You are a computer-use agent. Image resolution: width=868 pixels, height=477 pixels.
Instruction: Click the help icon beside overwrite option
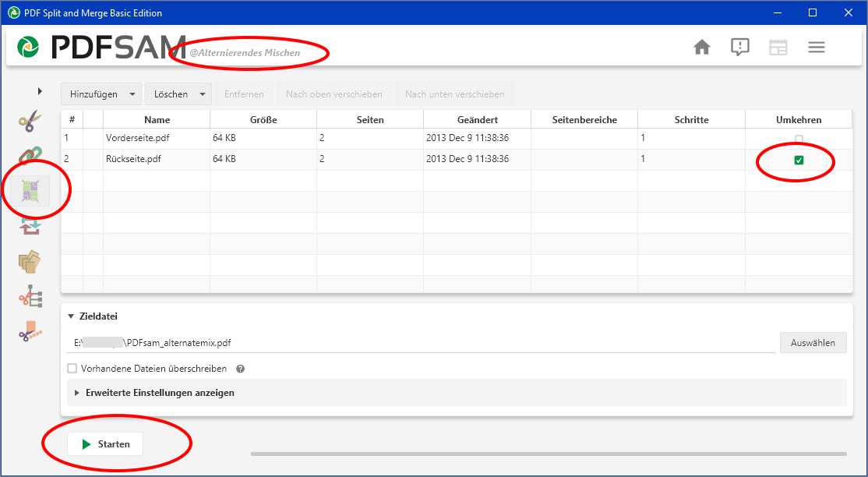click(x=240, y=369)
